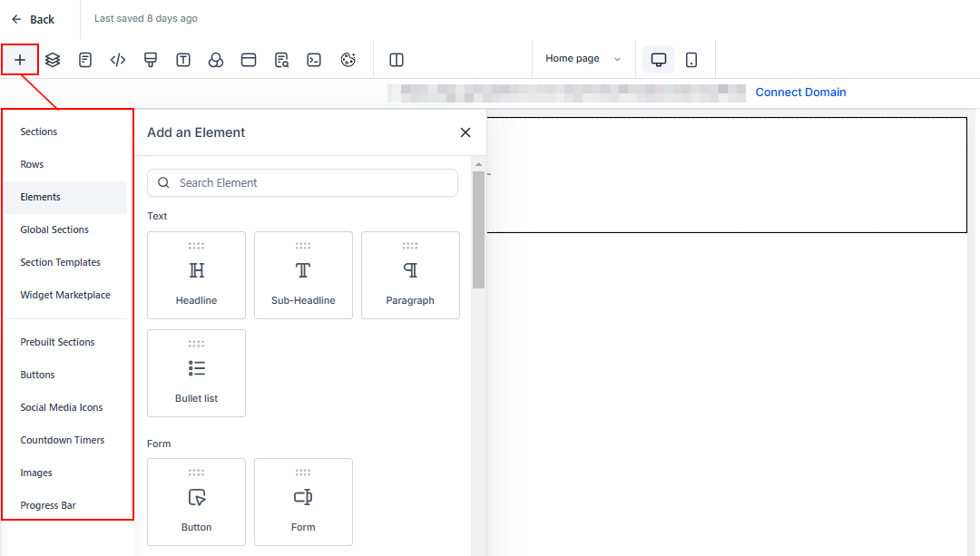980x556 pixels.
Task: Select Sections in the side menu
Action: tap(39, 132)
